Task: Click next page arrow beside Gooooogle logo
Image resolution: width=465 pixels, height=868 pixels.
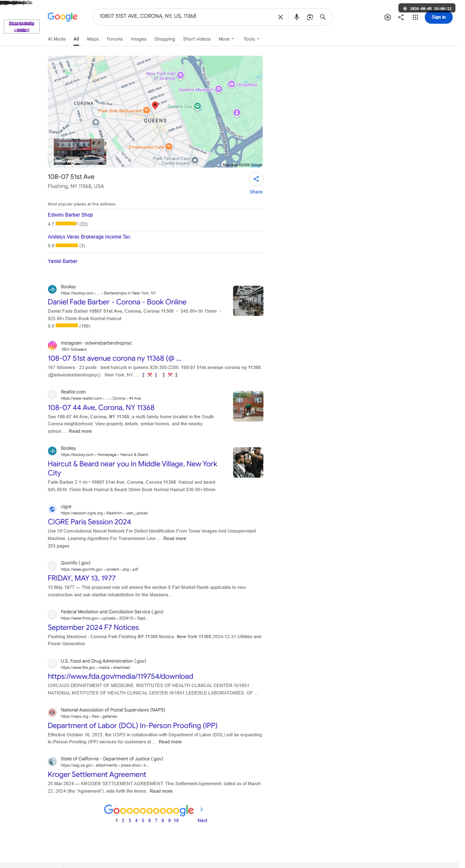Action: (x=202, y=809)
